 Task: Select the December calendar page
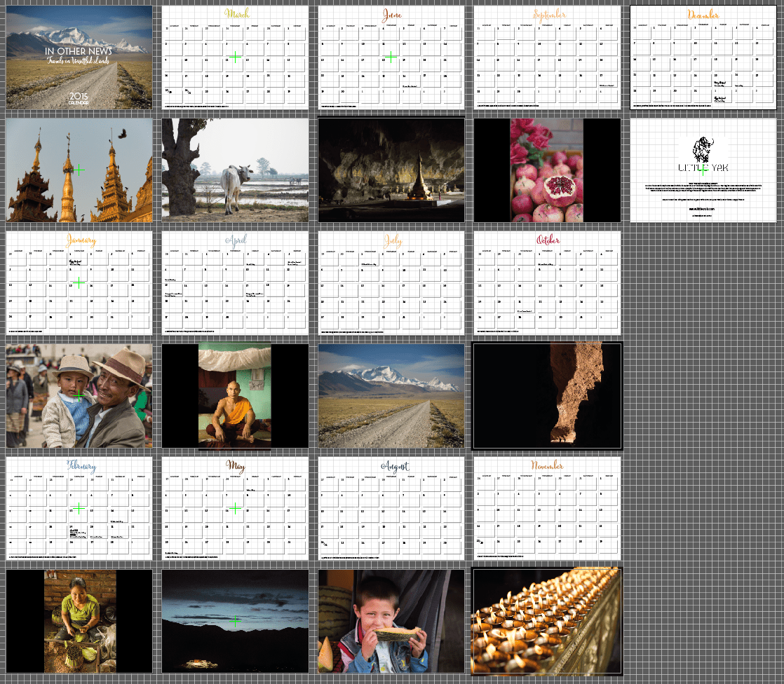[x=703, y=57]
